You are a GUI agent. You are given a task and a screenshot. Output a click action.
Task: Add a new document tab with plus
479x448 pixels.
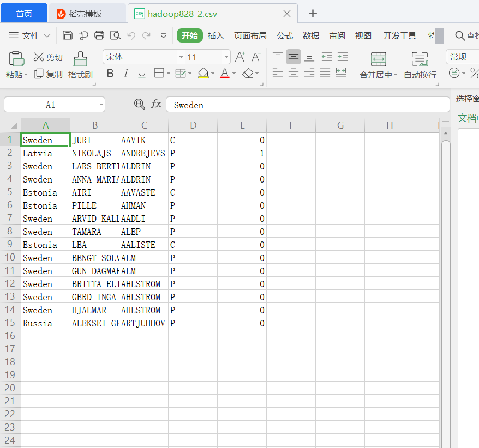[313, 14]
